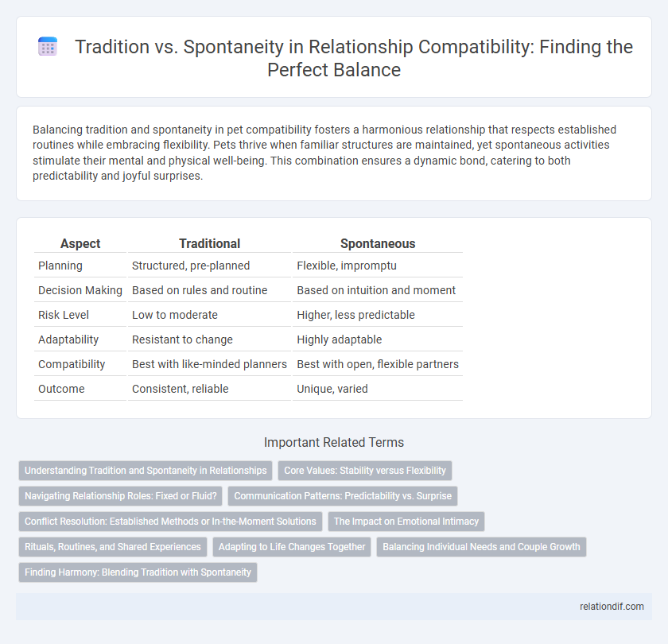Click 'Adapting to Life Changes Together' tag

pyautogui.click(x=293, y=548)
